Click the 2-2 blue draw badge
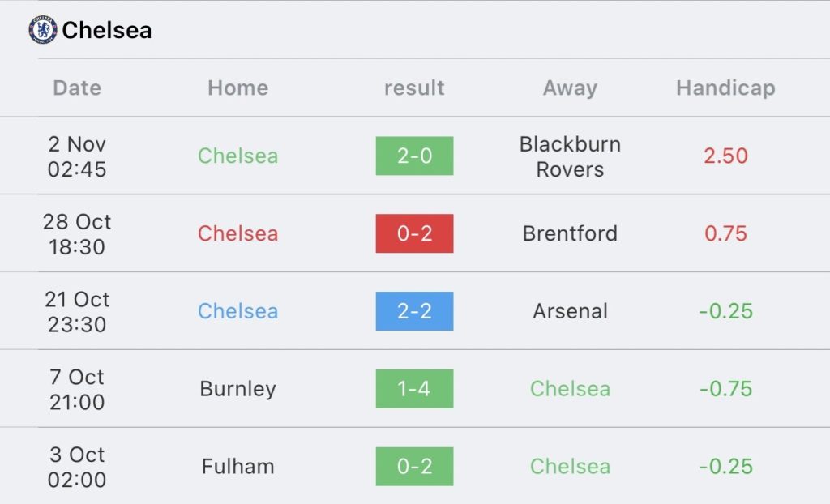830x504 pixels. click(414, 311)
